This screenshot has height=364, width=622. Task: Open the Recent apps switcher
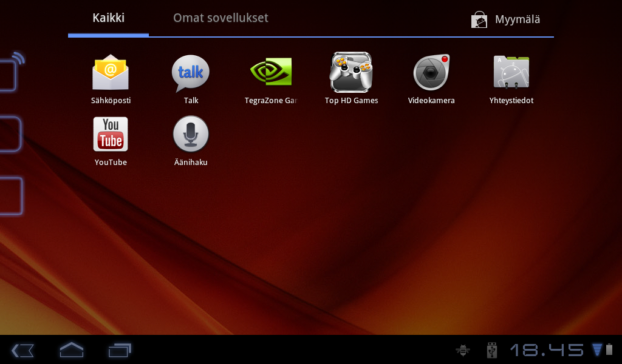(x=120, y=350)
